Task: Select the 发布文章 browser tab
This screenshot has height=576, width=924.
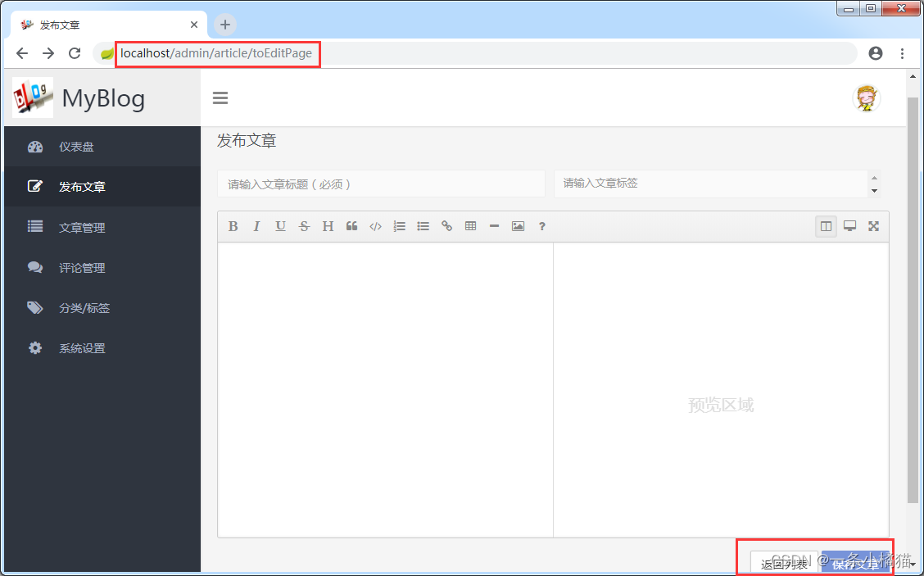Action: pyautogui.click(x=108, y=25)
